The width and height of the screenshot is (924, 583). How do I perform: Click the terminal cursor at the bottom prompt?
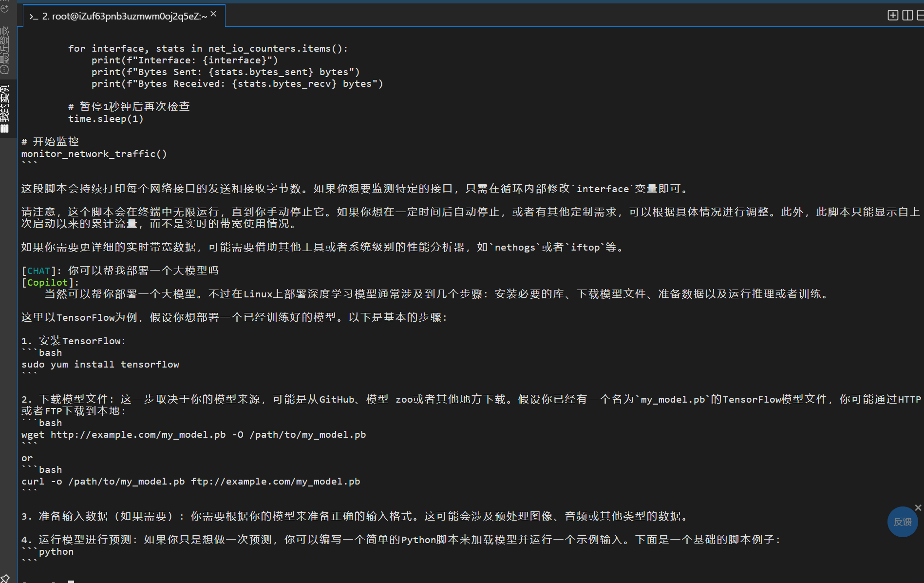point(71,581)
